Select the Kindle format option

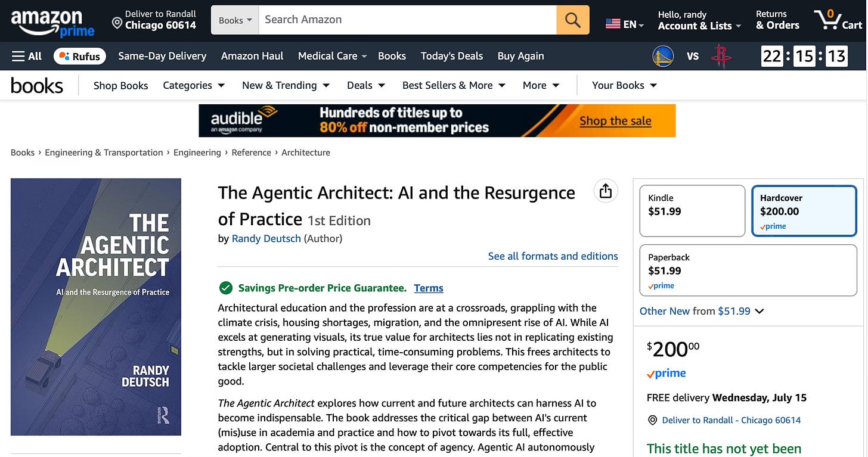point(692,211)
